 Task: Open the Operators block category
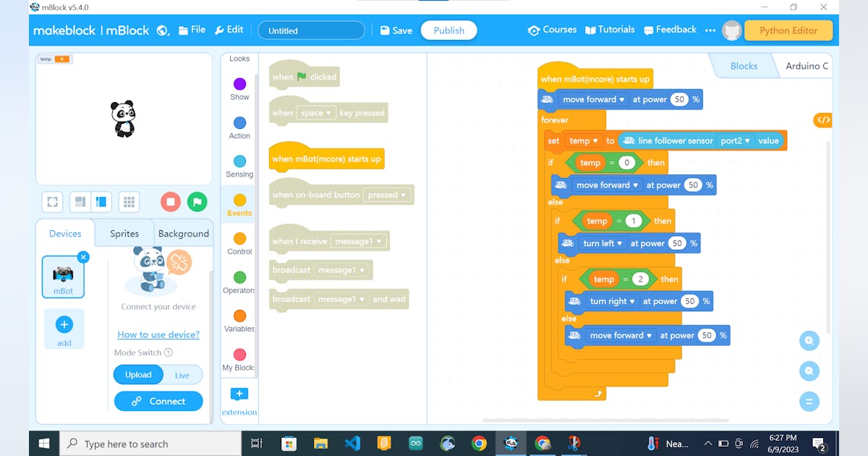click(x=238, y=284)
